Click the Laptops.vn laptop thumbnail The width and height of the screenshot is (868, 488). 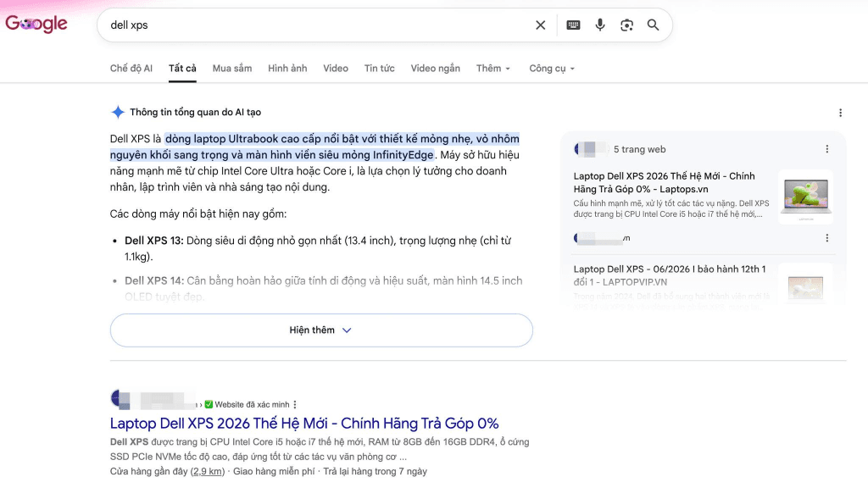pos(805,197)
